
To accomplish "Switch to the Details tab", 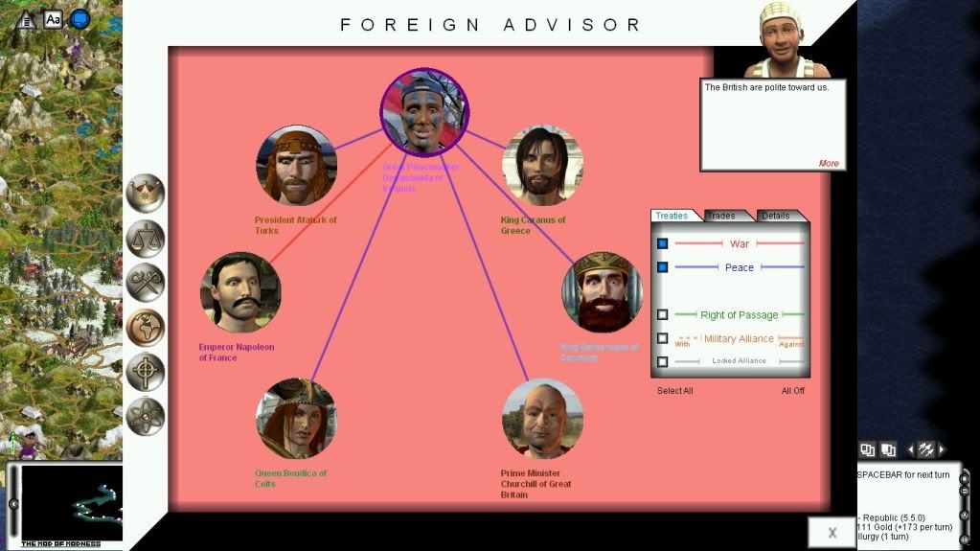I will (x=776, y=216).
